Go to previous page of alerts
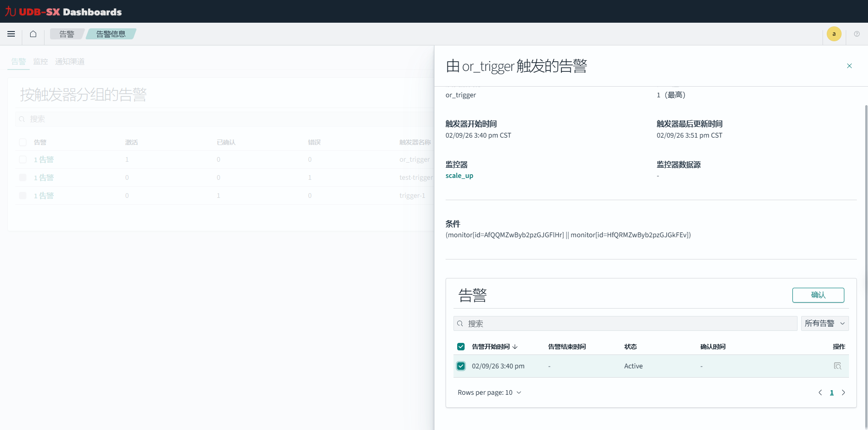The height and width of the screenshot is (430, 868). [x=820, y=392]
